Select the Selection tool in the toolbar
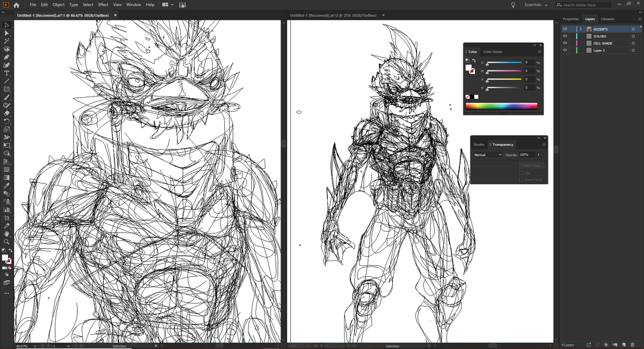 pos(7,25)
